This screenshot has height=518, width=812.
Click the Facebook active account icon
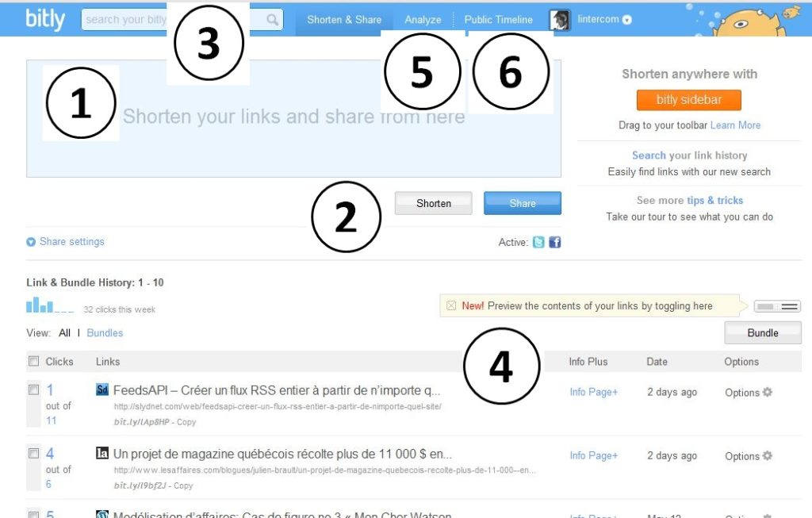click(x=554, y=242)
